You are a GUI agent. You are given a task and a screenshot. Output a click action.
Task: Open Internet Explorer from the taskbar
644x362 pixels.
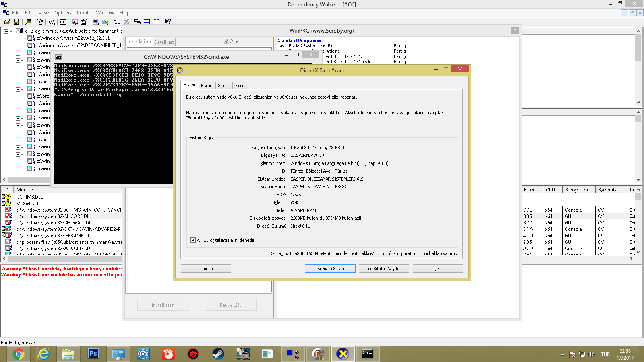click(x=43, y=354)
